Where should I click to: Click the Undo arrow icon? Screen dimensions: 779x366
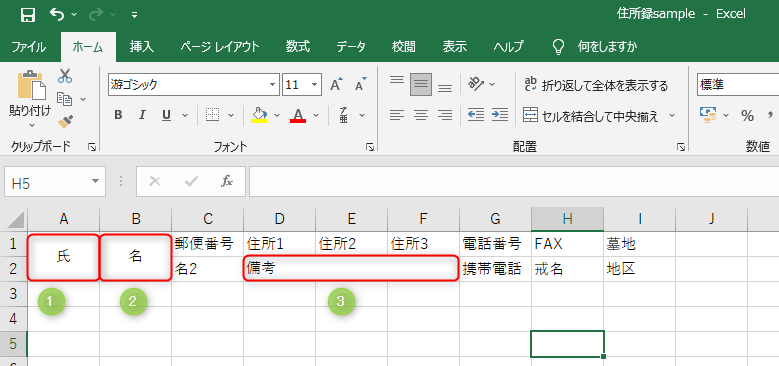[x=57, y=14]
